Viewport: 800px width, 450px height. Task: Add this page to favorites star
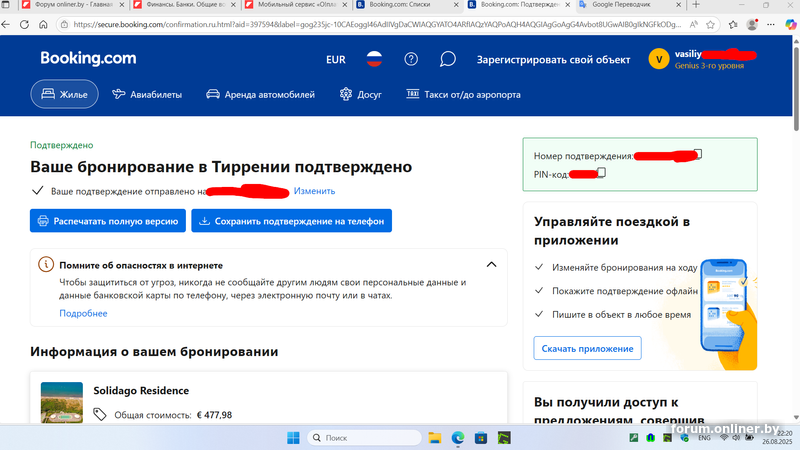tap(710, 24)
